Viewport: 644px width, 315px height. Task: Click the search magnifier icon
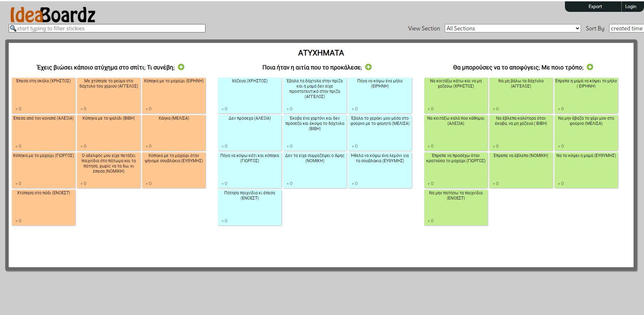coord(13,28)
